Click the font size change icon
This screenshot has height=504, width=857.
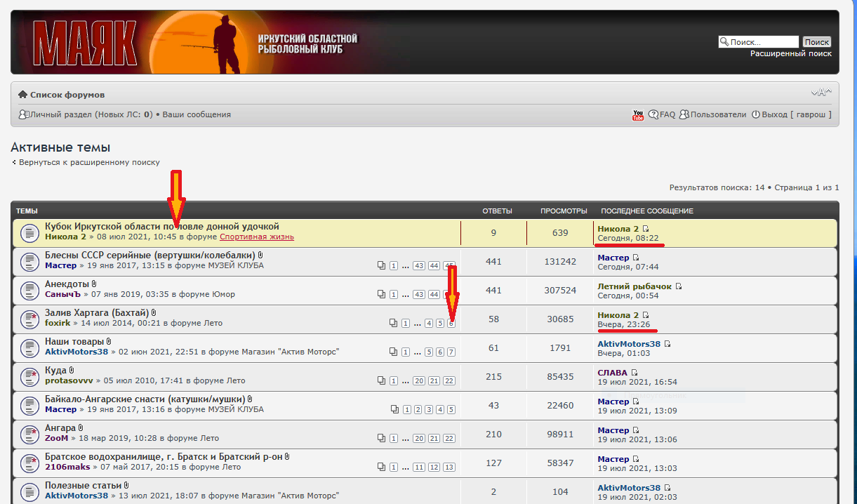pyautogui.click(x=821, y=93)
